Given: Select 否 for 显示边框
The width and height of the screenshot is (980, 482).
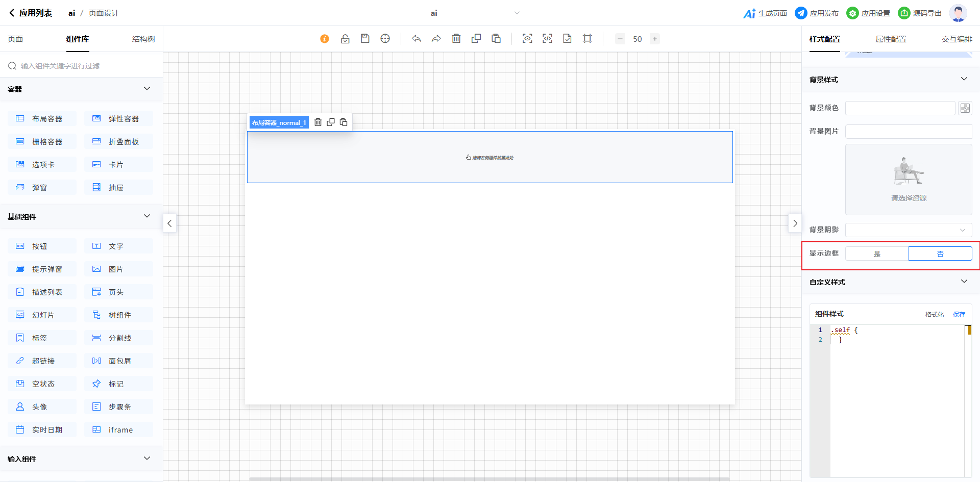Looking at the screenshot, I should pos(940,253).
